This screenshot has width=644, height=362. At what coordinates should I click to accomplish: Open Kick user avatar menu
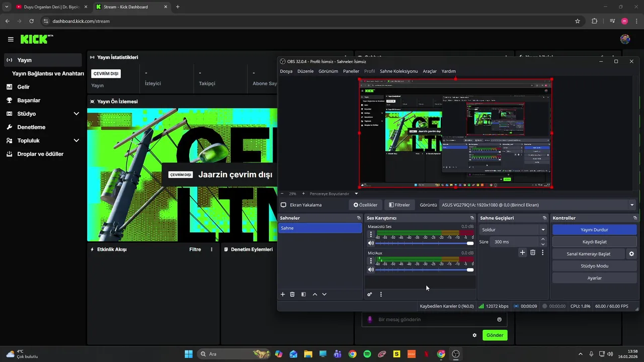point(625,39)
